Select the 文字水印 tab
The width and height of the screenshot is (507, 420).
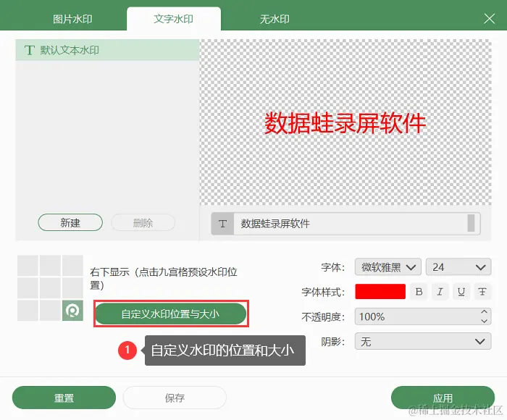(174, 19)
